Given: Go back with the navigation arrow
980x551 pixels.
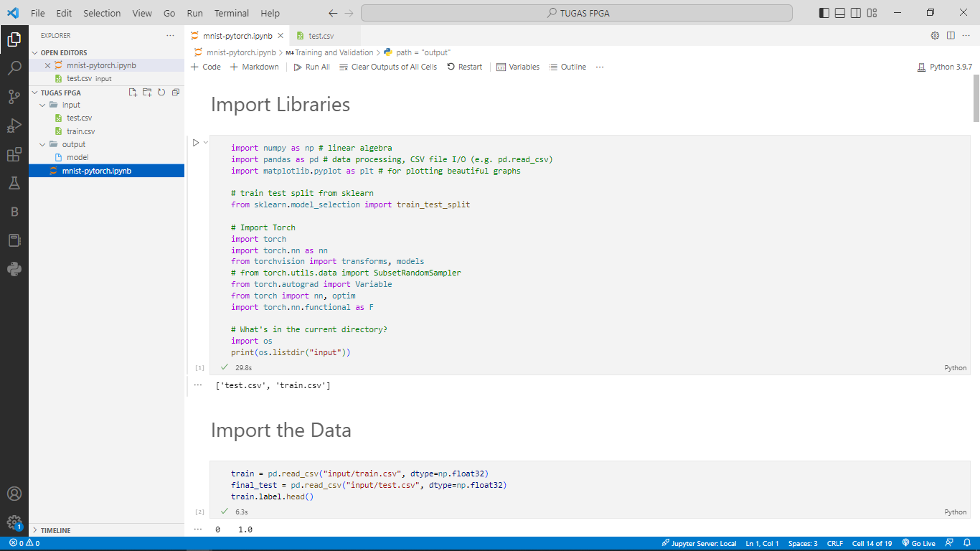Looking at the screenshot, I should click(333, 13).
